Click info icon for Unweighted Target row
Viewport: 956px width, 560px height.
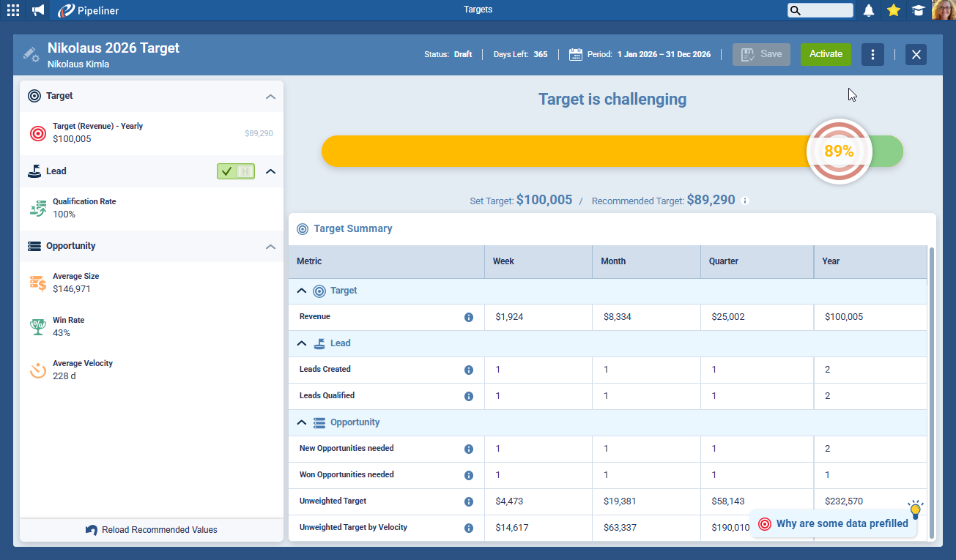(469, 501)
